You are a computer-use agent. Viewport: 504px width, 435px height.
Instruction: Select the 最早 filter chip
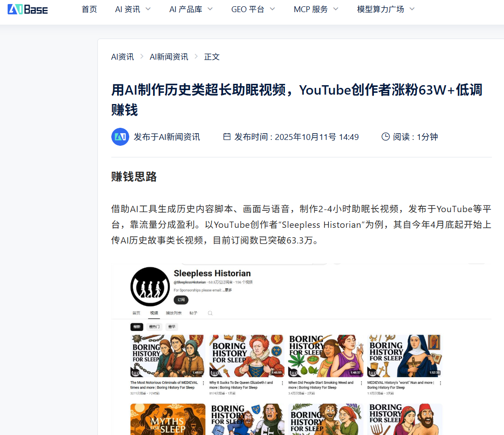tap(172, 327)
